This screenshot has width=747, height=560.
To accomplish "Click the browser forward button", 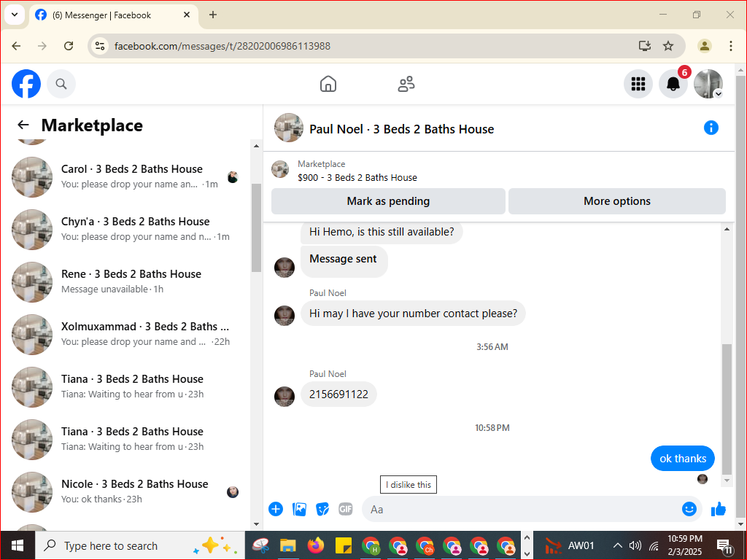I will point(42,46).
